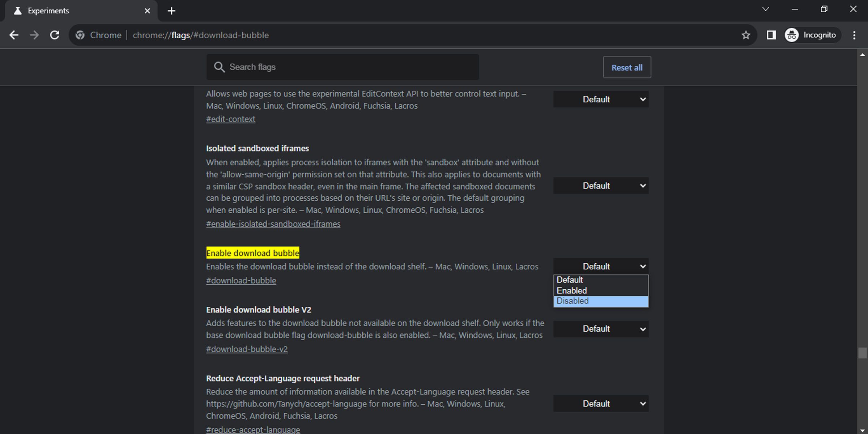Click the search magnifier in Search flags
Image resolution: width=868 pixels, height=434 pixels.
click(x=220, y=67)
